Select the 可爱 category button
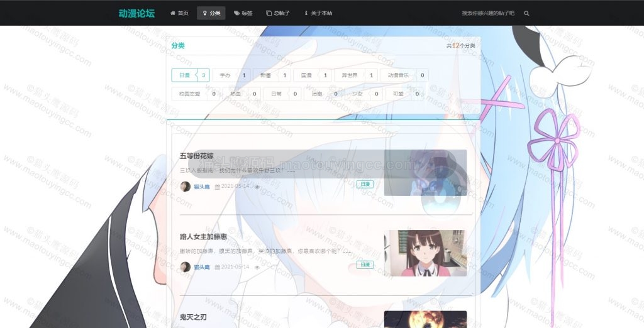The height and width of the screenshot is (328, 644). pos(404,94)
